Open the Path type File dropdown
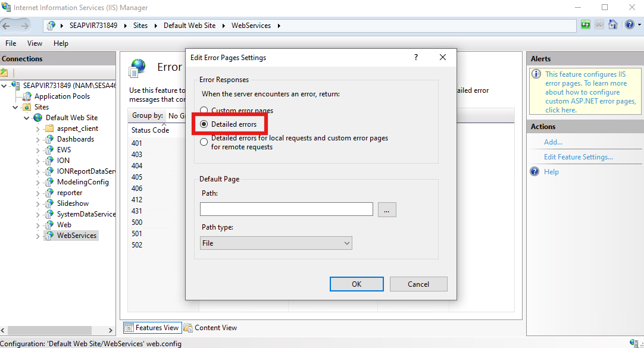The height and width of the screenshot is (348, 644). tap(276, 243)
